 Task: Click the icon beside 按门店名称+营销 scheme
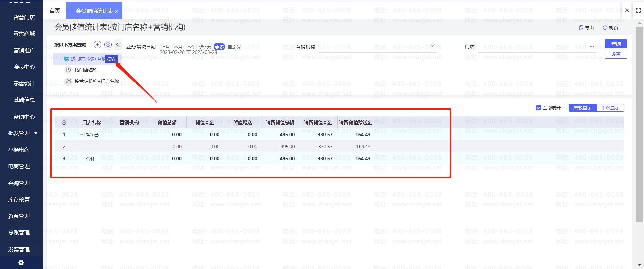pos(66,59)
